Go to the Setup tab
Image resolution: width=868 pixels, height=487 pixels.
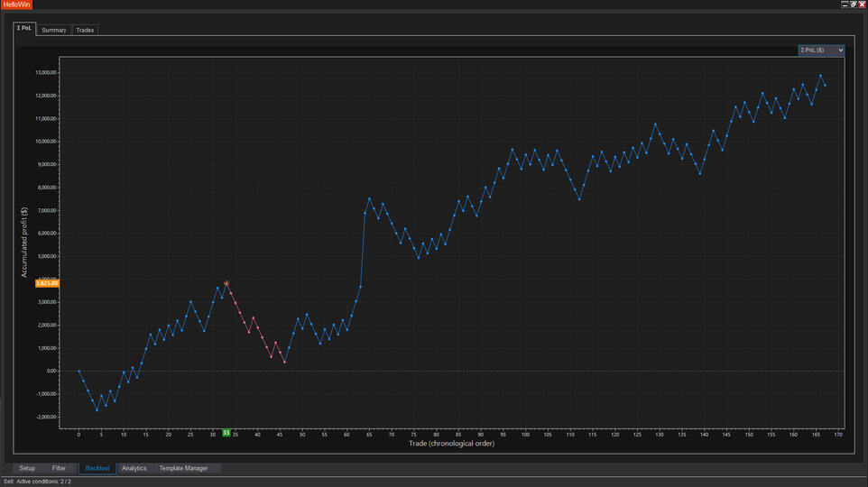click(27, 468)
